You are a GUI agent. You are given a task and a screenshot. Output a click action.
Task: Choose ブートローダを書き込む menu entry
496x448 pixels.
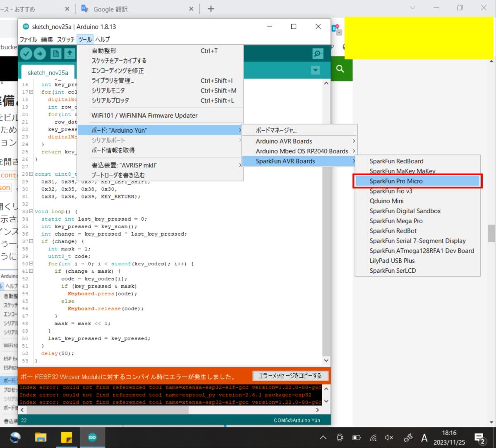click(161, 175)
